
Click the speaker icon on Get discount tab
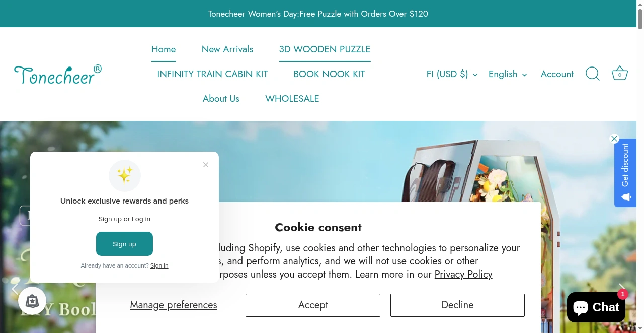click(625, 197)
